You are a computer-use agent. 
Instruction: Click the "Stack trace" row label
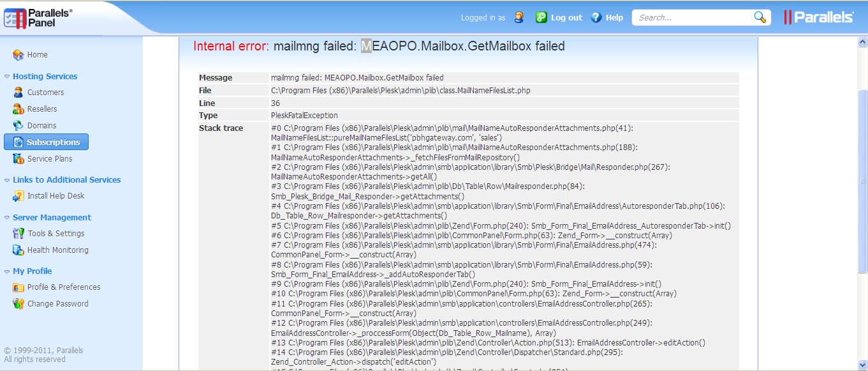pos(221,128)
